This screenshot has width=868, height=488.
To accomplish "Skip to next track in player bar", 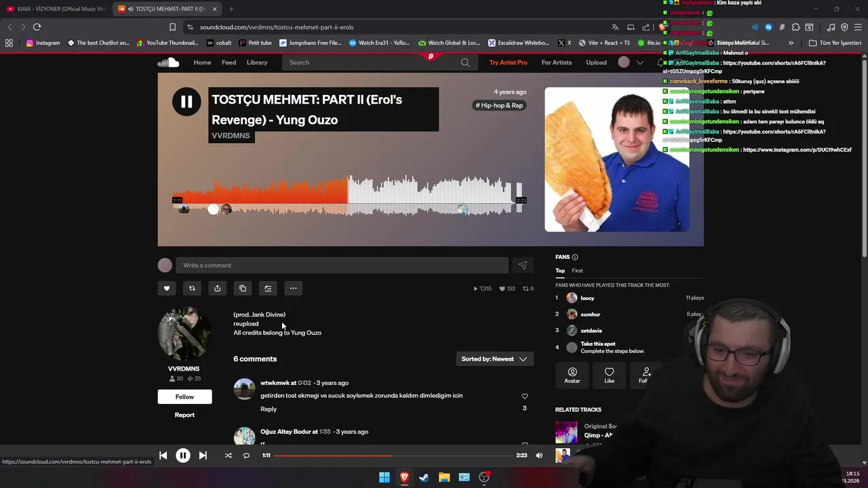I will point(203,455).
